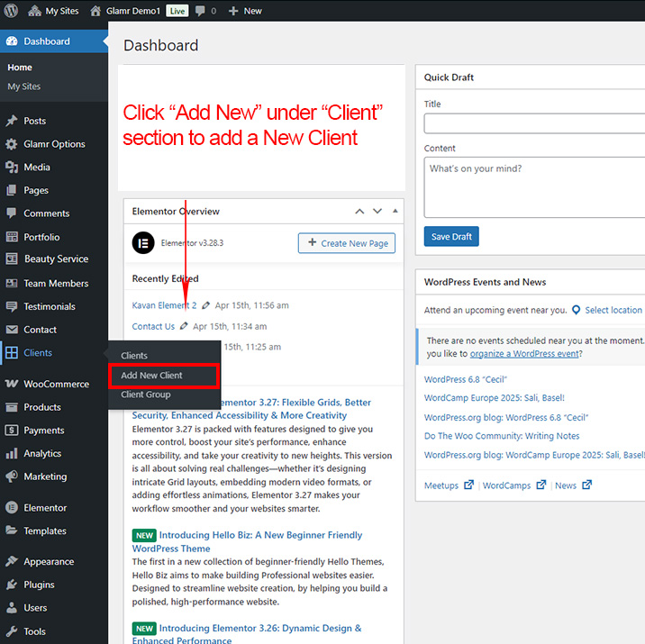The image size is (645, 644).
Task: Open the Dashboard menu item
Action: pos(54,41)
